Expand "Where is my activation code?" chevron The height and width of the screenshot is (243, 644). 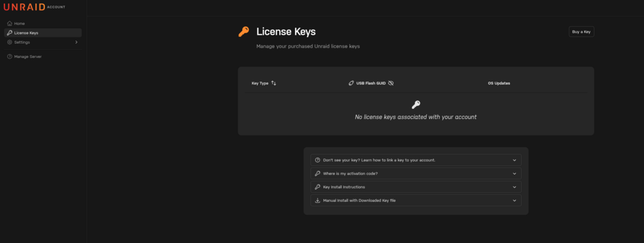point(515,174)
